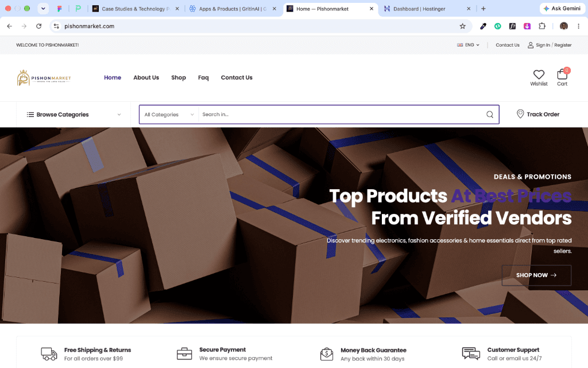Switch to Case Studies & Technology tab
Viewport: 588px width, 368px height.
point(136,9)
